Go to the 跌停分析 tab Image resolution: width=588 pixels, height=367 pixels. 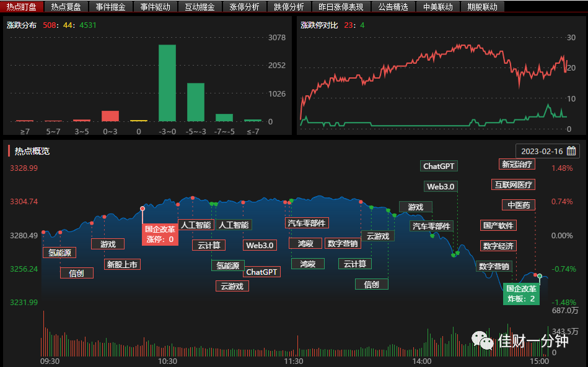click(289, 7)
